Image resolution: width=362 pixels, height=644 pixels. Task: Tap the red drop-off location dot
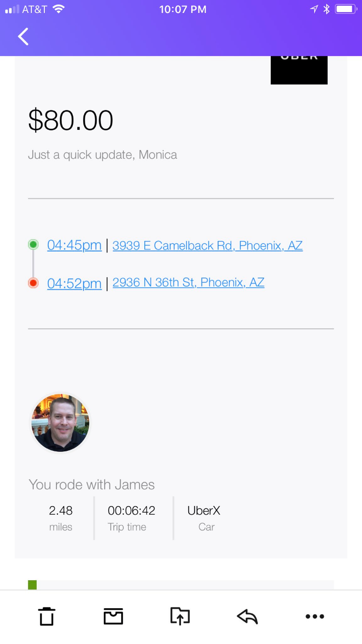tap(33, 283)
